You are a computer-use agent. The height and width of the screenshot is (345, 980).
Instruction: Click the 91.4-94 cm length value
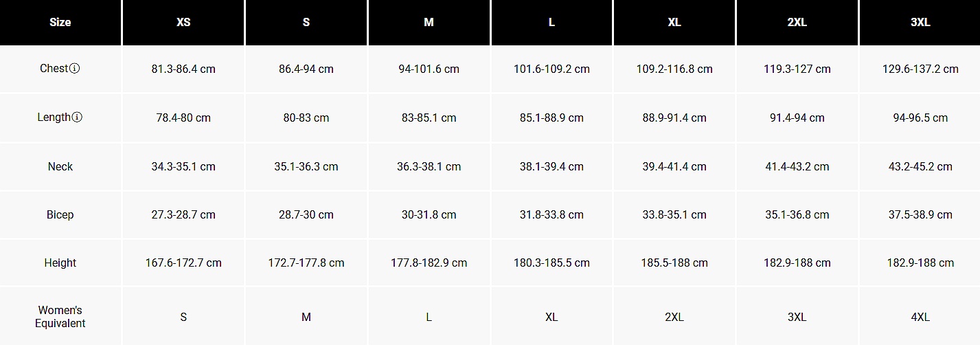797,118
